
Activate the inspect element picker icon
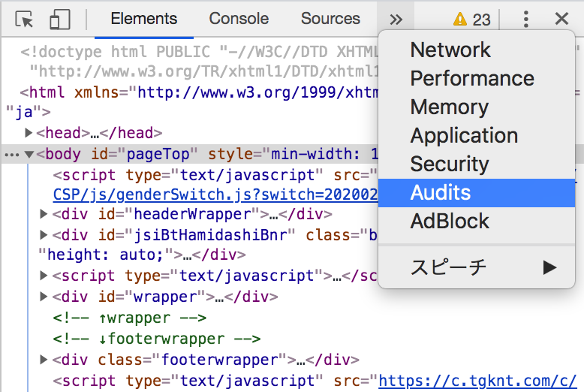click(x=24, y=19)
